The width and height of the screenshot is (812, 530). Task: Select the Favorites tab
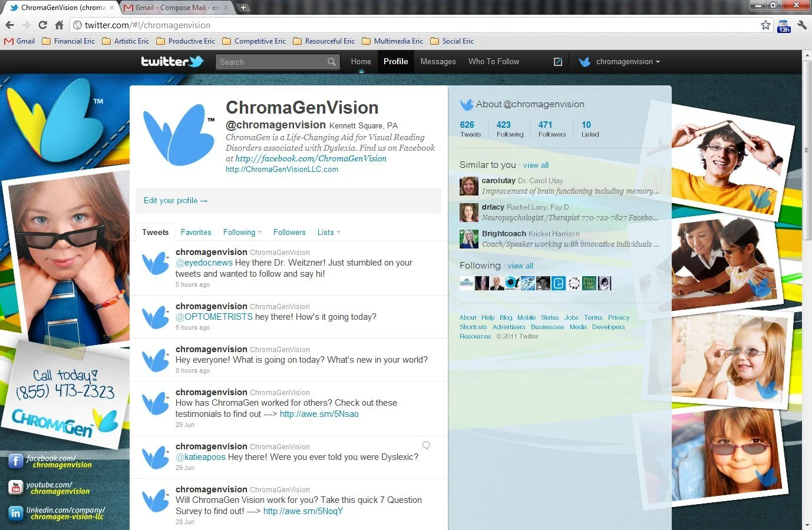[196, 233]
